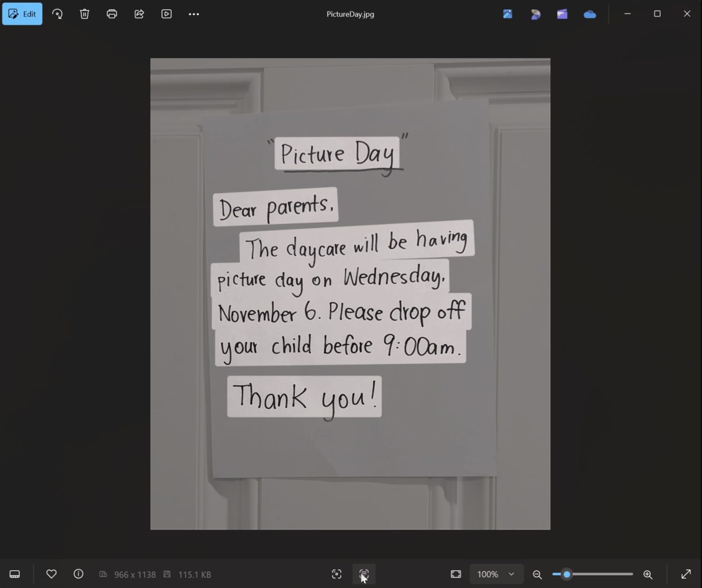Click the "picture day on Wednesday," line
The width and height of the screenshot is (702, 588).
[x=331, y=279]
